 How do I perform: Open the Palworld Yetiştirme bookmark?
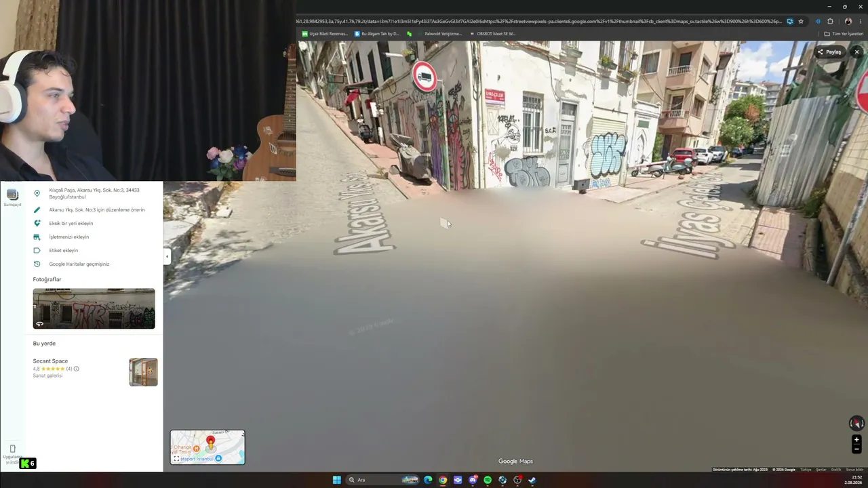pyautogui.click(x=439, y=34)
